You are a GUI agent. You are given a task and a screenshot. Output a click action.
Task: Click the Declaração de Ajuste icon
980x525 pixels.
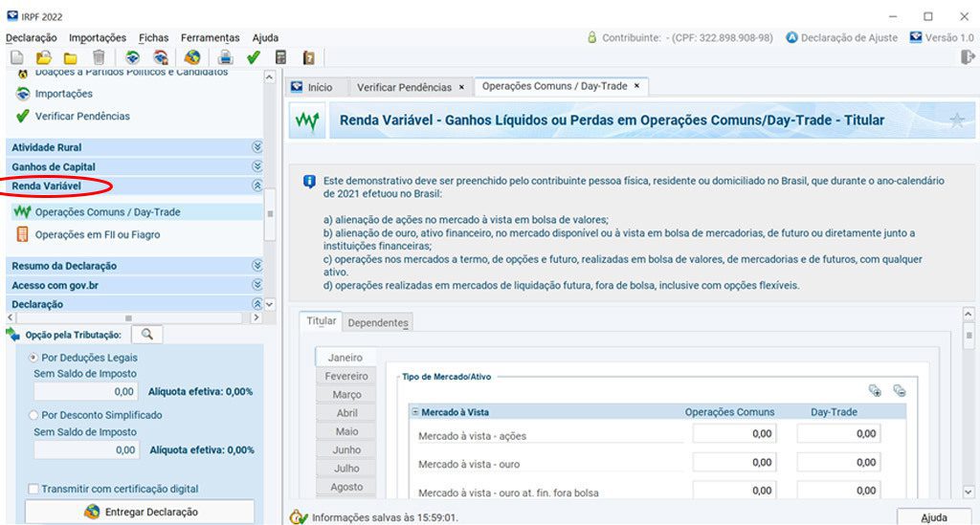click(791, 37)
